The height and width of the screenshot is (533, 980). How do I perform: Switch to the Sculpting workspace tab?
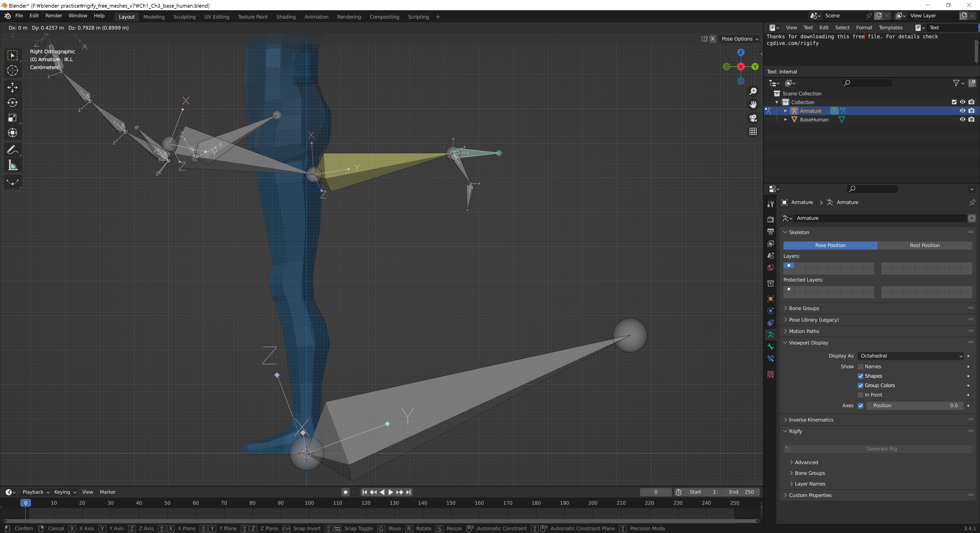pos(184,17)
